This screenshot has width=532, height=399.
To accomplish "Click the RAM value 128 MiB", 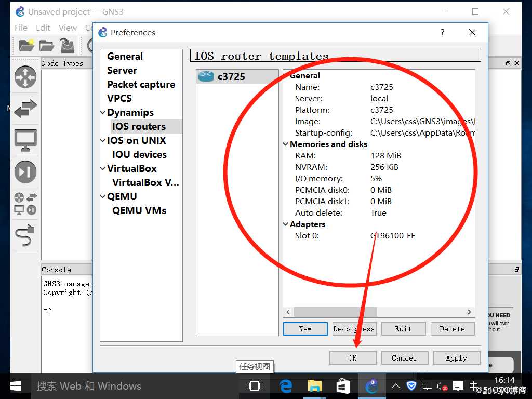I will coord(386,156).
